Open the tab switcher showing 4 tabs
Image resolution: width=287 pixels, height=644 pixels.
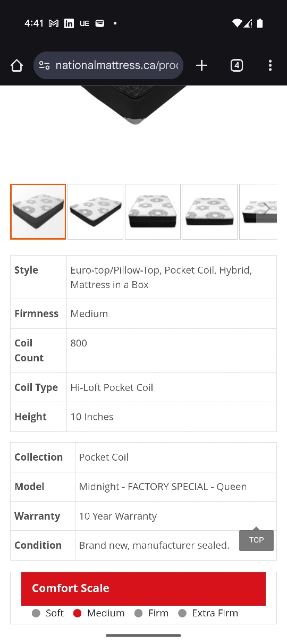(237, 65)
